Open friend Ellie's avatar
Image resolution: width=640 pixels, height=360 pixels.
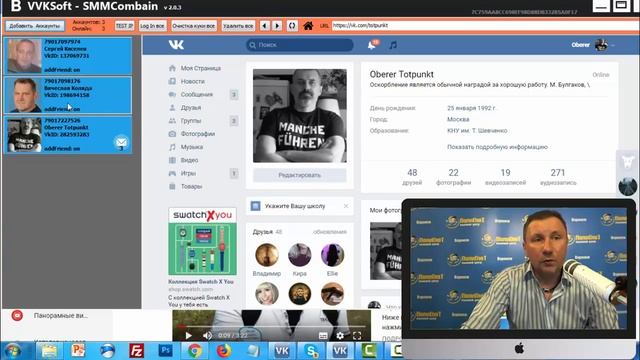tap(332, 255)
